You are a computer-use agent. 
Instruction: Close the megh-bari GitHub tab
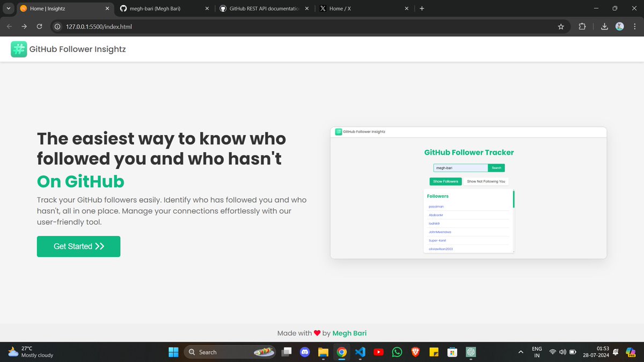point(207,9)
